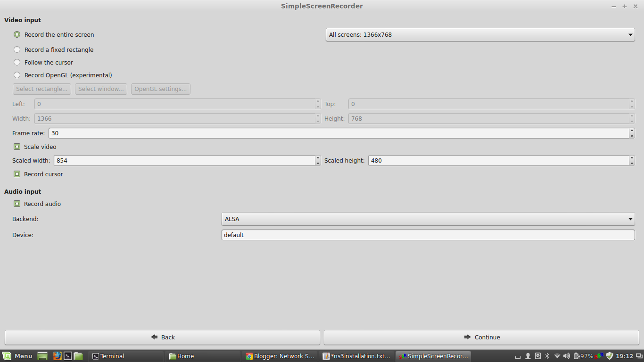Open the Linux Mint Menu
Screen dimensions: 644x362
tap(17, 356)
